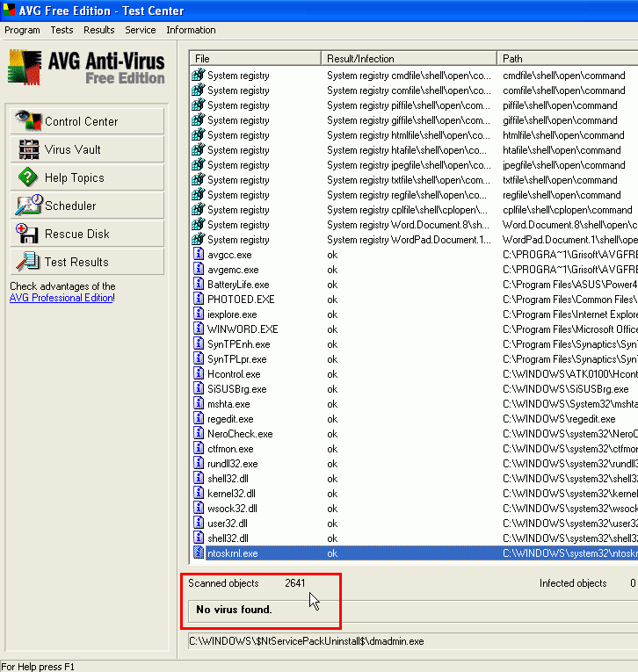Screen dimensions: 638x672
Task: Click the icon beside avgemc.exe
Action: pos(198,269)
